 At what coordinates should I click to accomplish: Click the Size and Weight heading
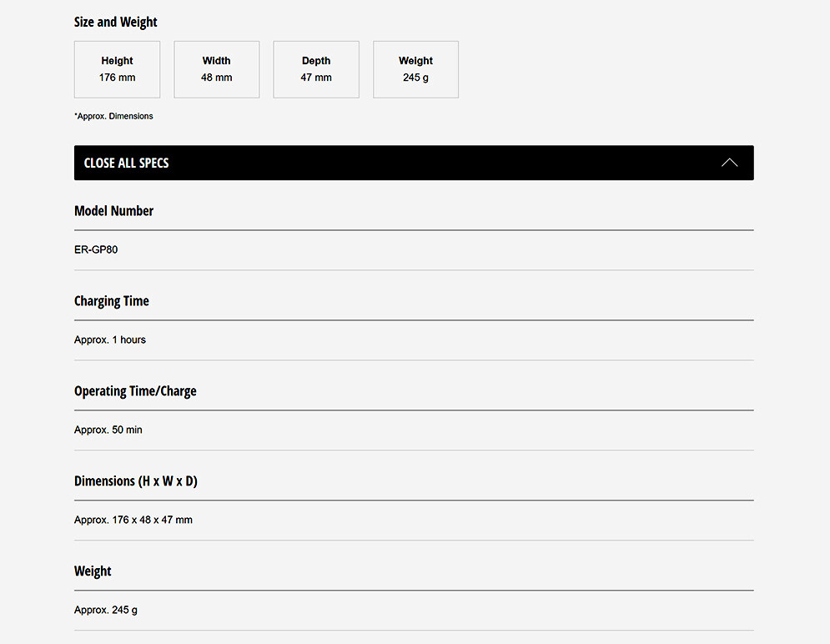(116, 23)
